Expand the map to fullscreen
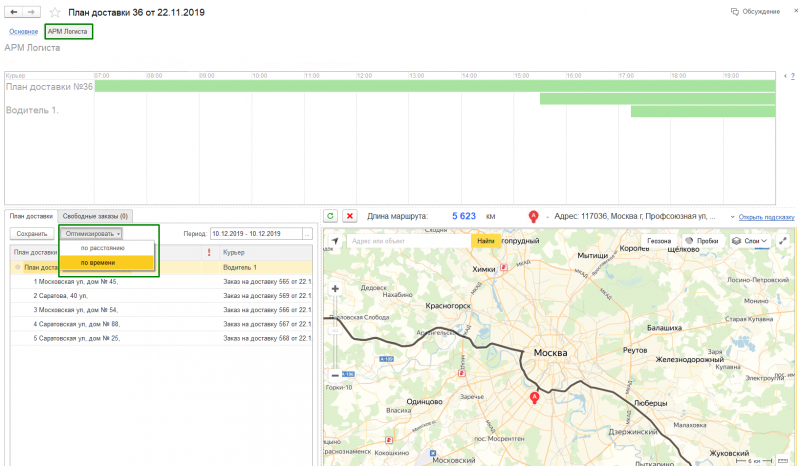The width and height of the screenshot is (800, 466). [x=783, y=241]
